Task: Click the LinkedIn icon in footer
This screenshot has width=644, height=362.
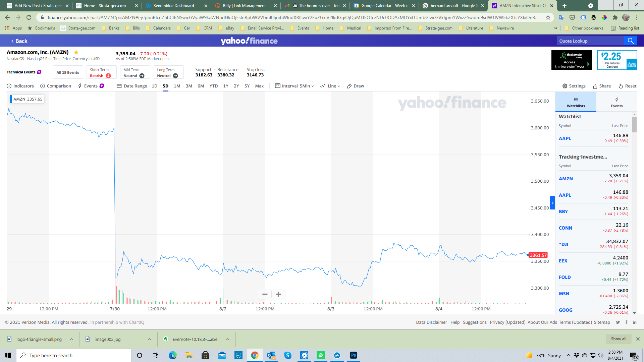Action: (635, 322)
